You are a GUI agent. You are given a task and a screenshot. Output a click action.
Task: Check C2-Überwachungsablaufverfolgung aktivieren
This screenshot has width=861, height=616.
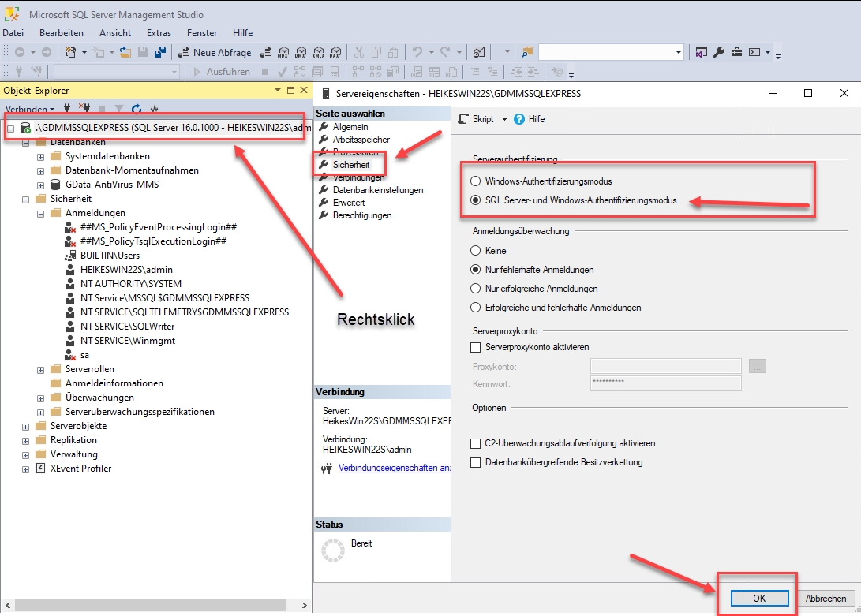pyautogui.click(x=476, y=443)
